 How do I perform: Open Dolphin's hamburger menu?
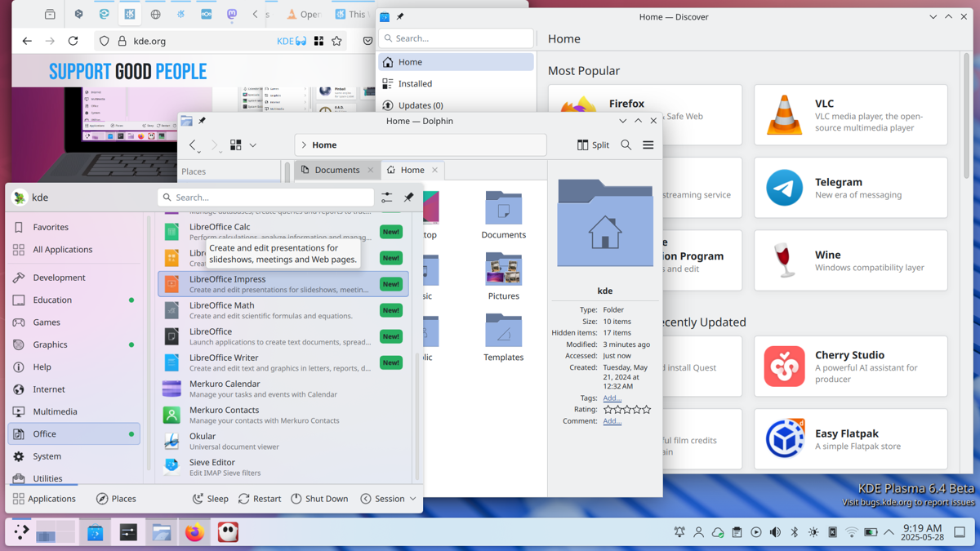click(648, 144)
